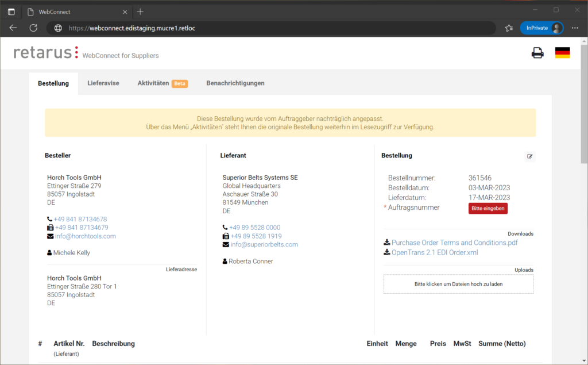Switch to the Lieferavise tab
The image size is (588, 365).
(103, 83)
